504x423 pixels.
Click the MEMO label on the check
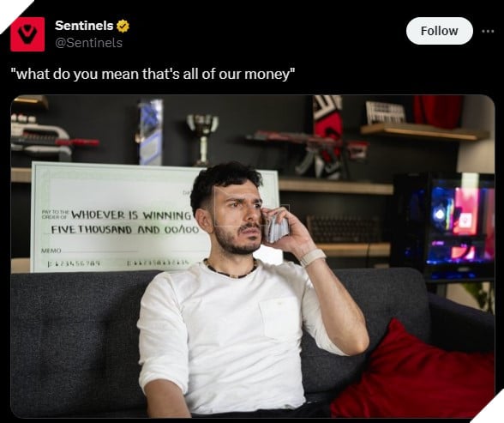(x=51, y=251)
